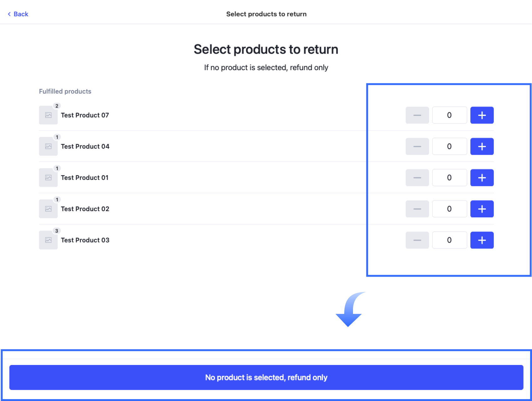Focus quantity field for Test Product 02
This screenshot has width=532, height=401.
coord(449,209)
